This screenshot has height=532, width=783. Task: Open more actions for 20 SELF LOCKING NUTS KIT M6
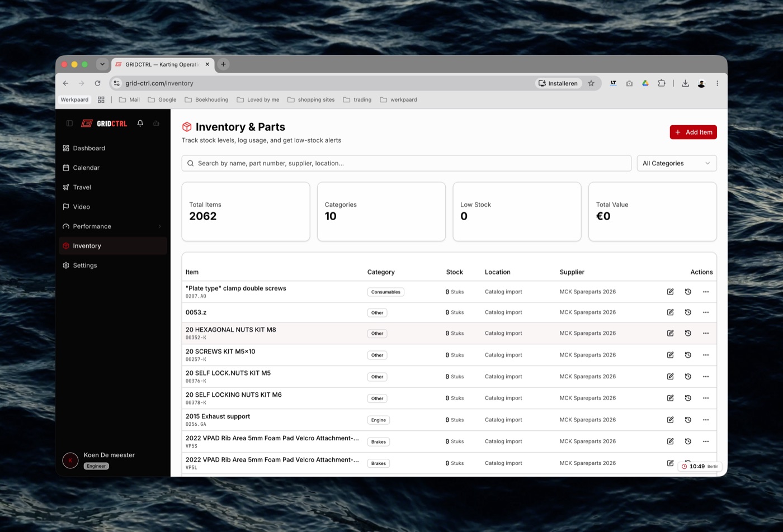pyautogui.click(x=706, y=398)
